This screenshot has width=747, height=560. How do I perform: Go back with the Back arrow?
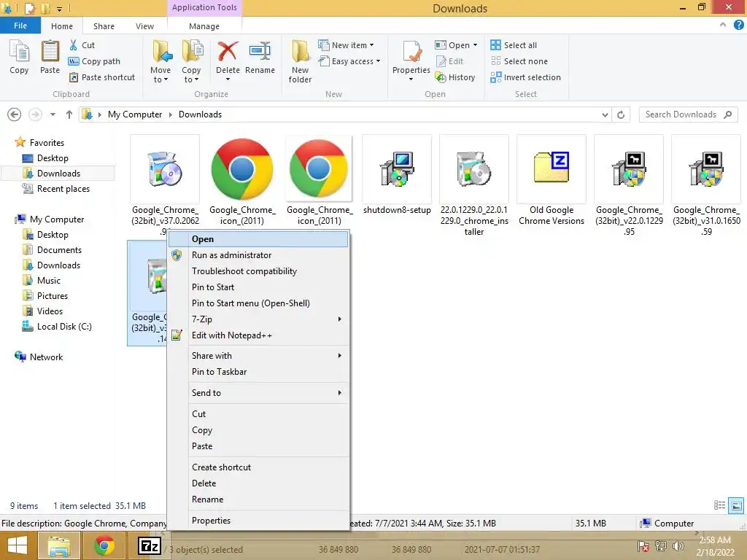coord(15,114)
